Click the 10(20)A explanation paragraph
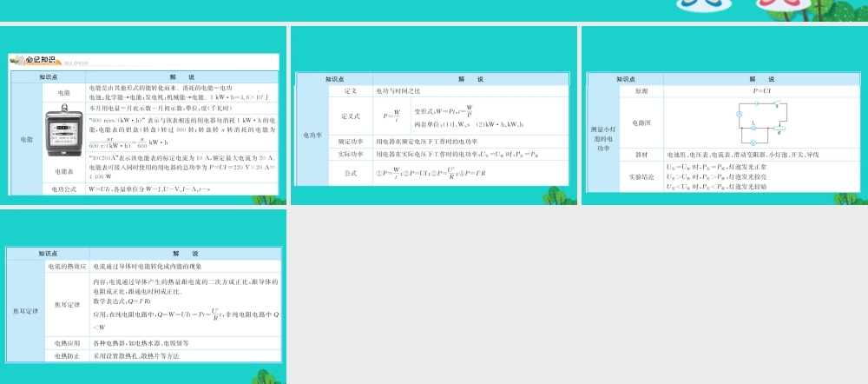This screenshot has width=868, height=384. tap(182, 168)
